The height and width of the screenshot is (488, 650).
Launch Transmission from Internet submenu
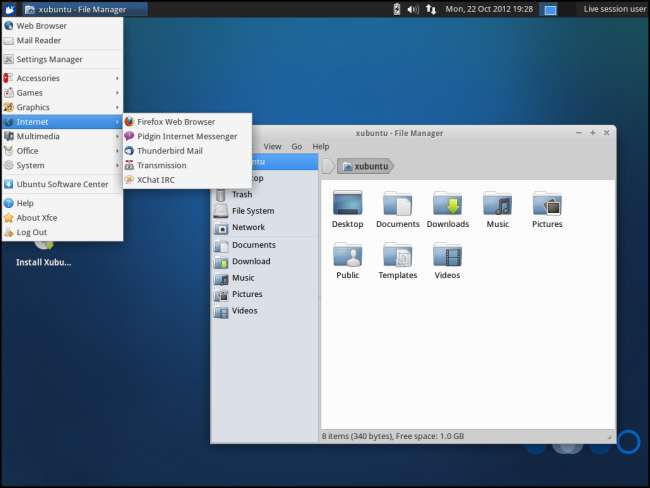[x=161, y=165]
